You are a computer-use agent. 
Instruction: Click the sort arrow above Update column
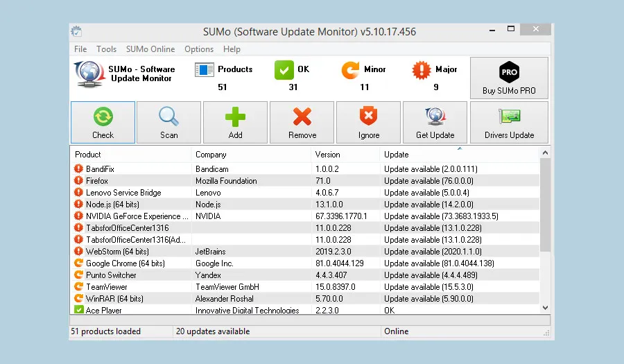(x=460, y=148)
